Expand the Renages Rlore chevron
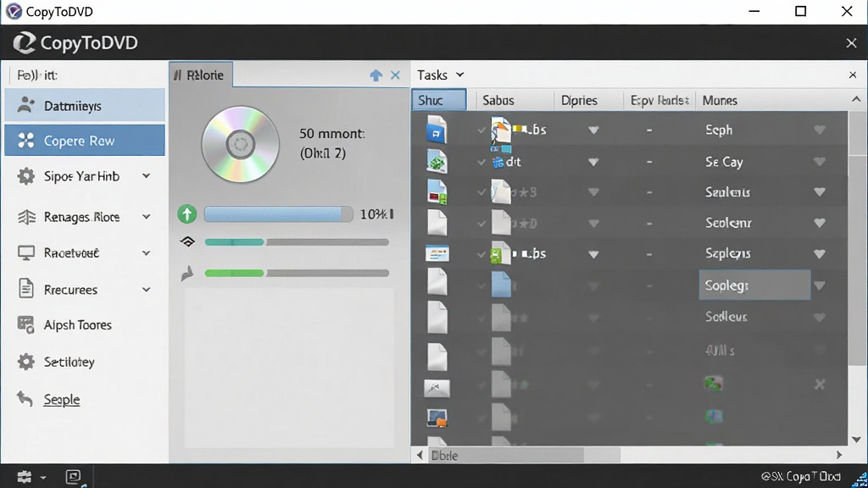This screenshot has width=868, height=488. click(146, 217)
